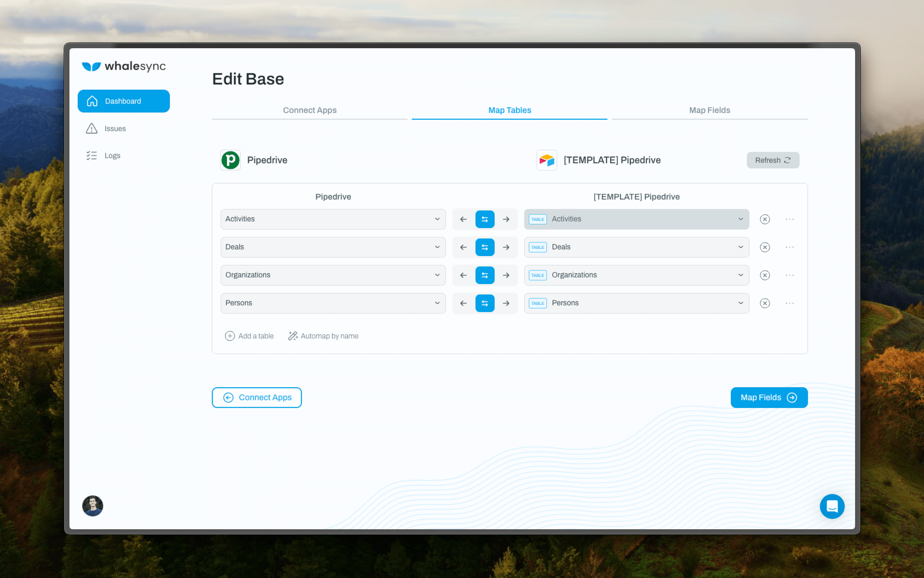Viewport: 924px width, 578px height.
Task: Go to Issues in the sidebar
Action: coord(106,128)
